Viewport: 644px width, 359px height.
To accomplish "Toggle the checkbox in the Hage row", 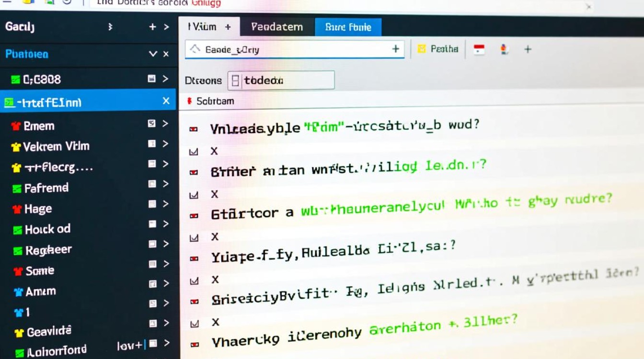I will (152, 204).
